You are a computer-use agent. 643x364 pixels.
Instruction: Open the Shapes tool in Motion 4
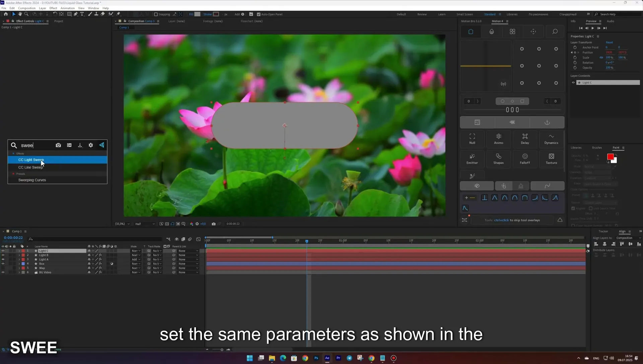(499, 159)
